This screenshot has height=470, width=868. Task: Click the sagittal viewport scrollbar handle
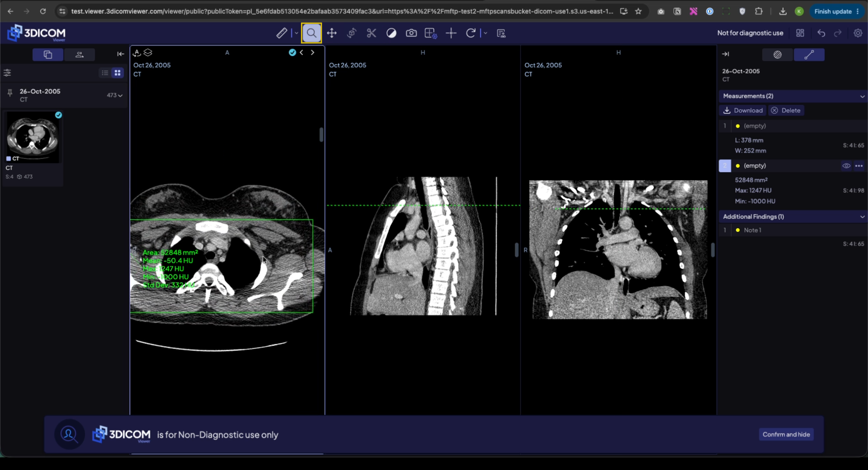pyautogui.click(x=516, y=250)
